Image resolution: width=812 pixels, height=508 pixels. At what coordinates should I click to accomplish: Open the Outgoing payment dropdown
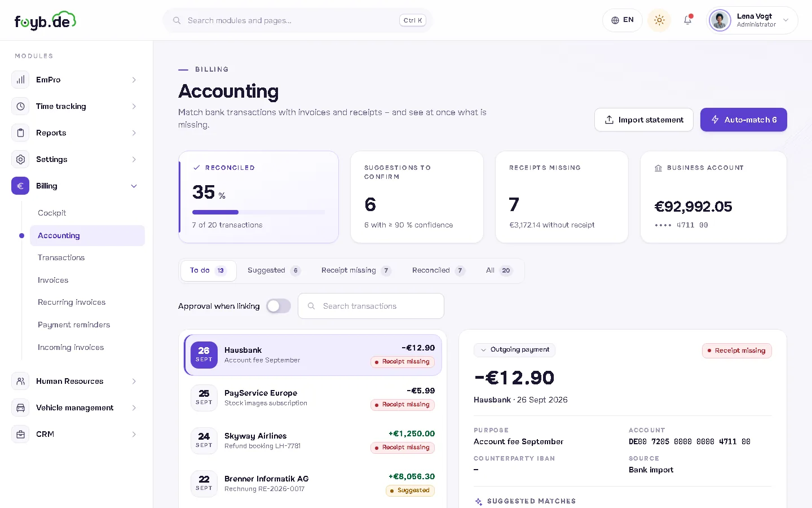coord(514,350)
